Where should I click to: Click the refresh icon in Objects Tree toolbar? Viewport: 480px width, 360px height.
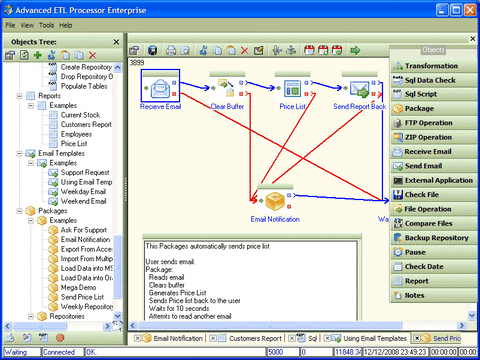coord(24,55)
